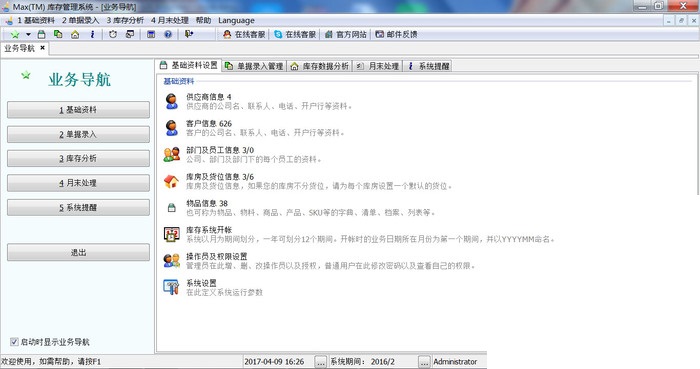Click the box icon on 基础资料设置 tab
The image size is (700, 369).
click(163, 65)
